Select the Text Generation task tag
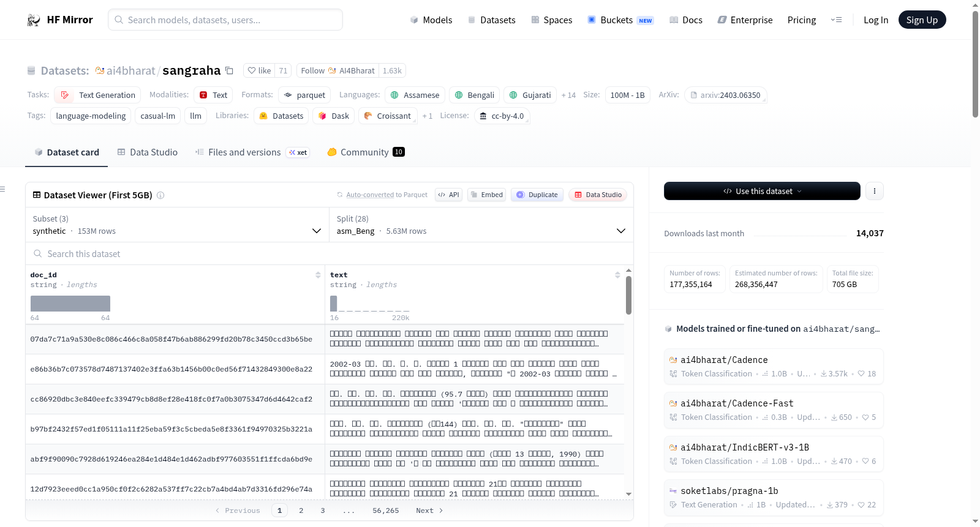The height and width of the screenshot is (527, 980). click(x=98, y=95)
